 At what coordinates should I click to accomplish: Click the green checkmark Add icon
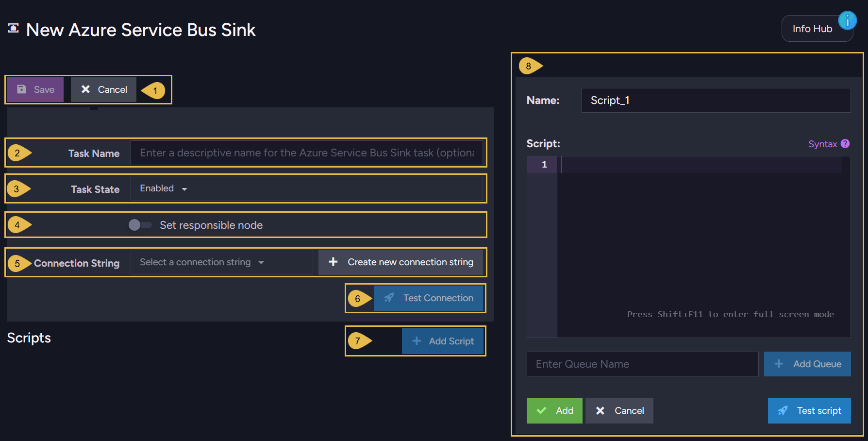point(542,411)
